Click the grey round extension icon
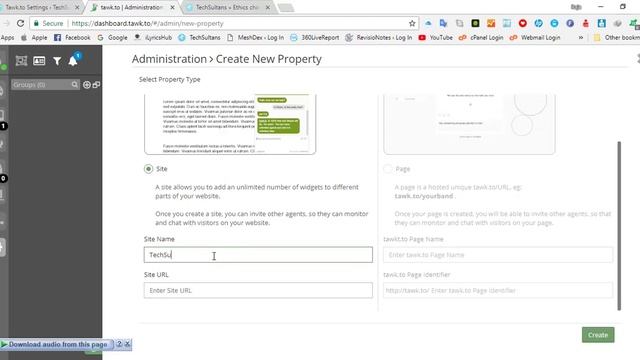Viewport: 640px width, 360px height. click(617, 23)
